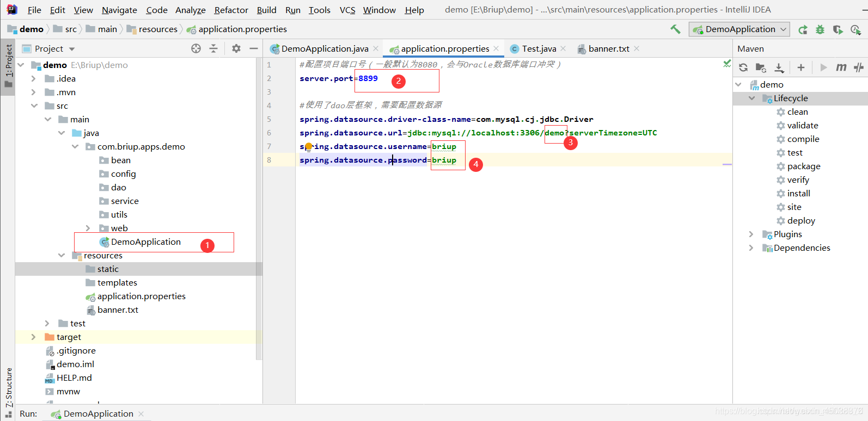This screenshot has width=868, height=421.
Task: Open Project panel settings gear
Action: pyautogui.click(x=236, y=48)
